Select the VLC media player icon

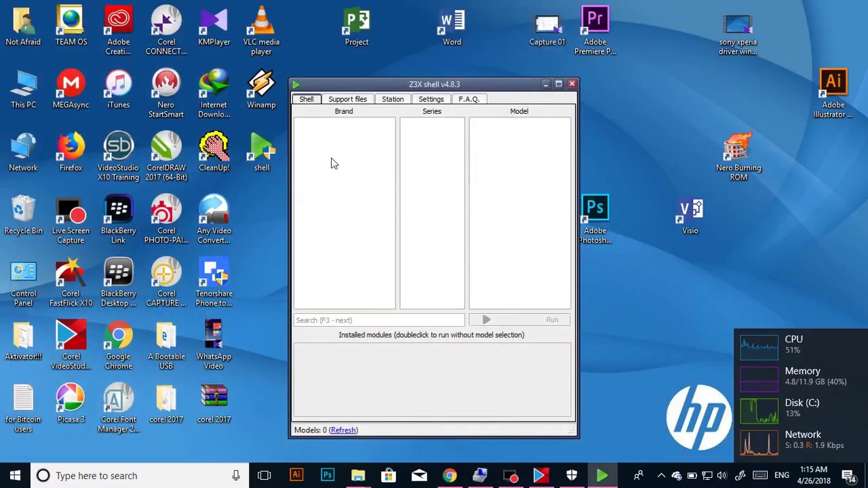(x=261, y=31)
